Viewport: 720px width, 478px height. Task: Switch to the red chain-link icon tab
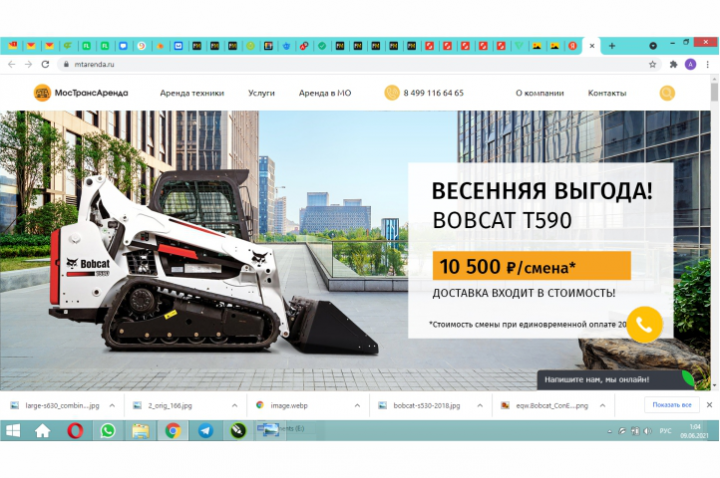(x=304, y=46)
